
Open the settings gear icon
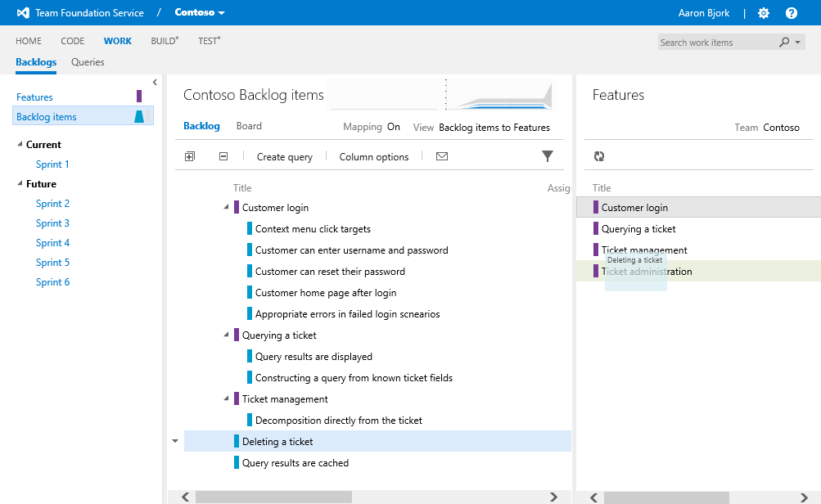tap(763, 13)
